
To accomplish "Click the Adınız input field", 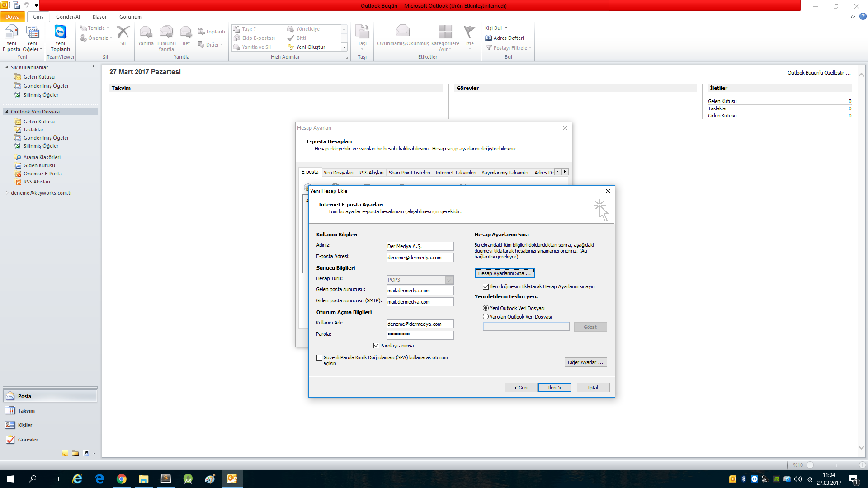I will (420, 246).
